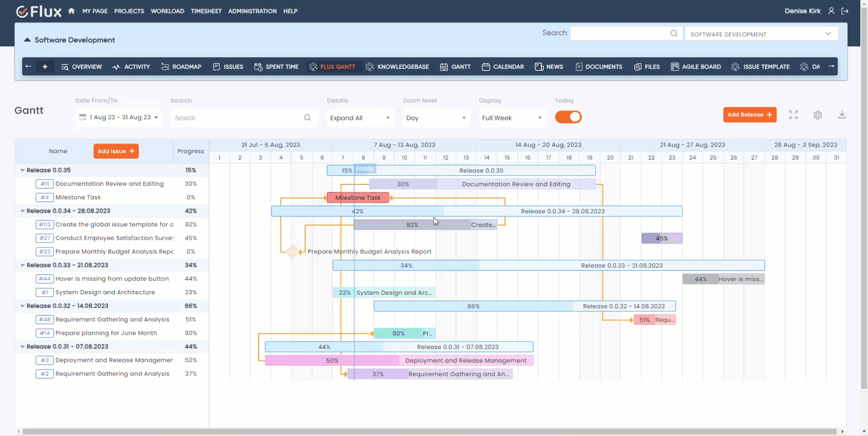Screen dimensions: 868x436
Task: Open the Zoom level Day dropdown
Action: [436, 118]
